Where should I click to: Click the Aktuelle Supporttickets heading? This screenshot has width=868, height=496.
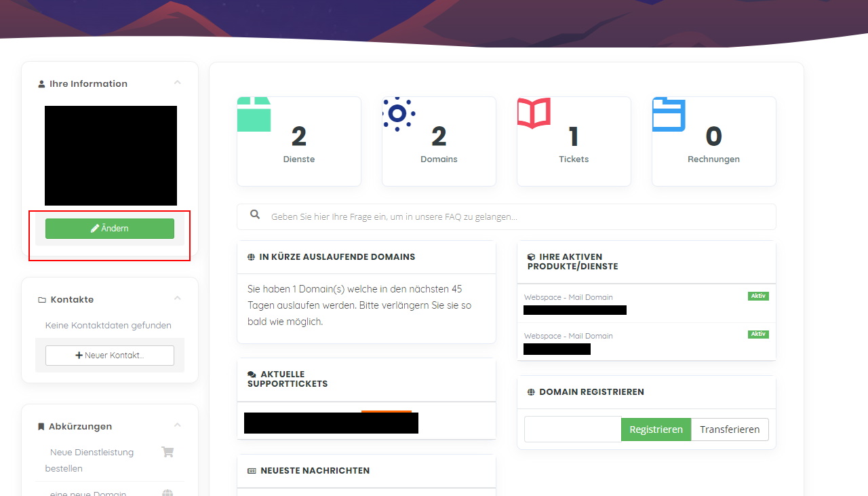coord(288,379)
